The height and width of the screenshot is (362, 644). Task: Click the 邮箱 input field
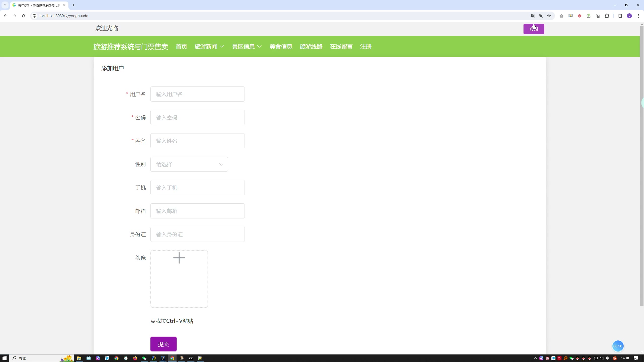[x=197, y=211]
